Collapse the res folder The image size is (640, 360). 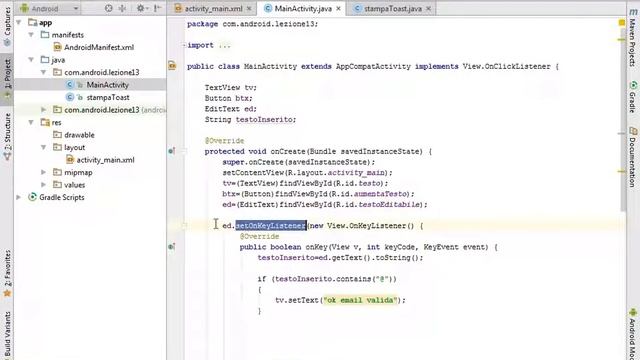click(x=31, y=122)
